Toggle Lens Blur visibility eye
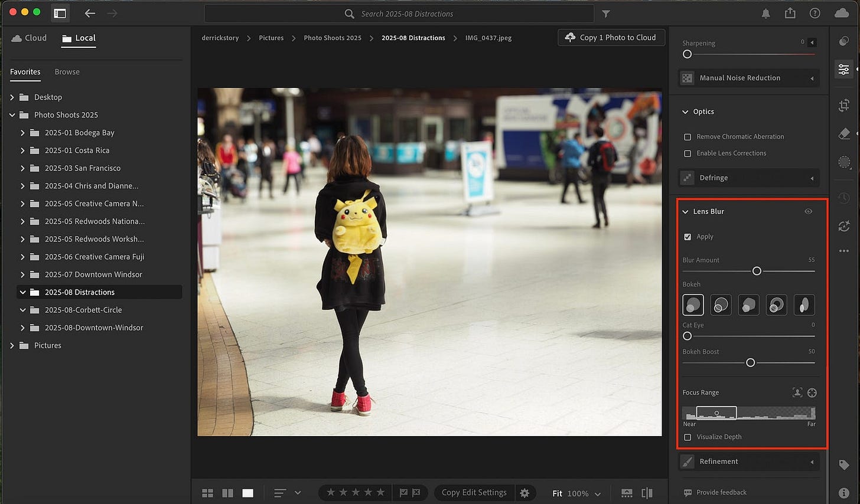The height and width of the screenshot is (504, 860). pos(808,211)
